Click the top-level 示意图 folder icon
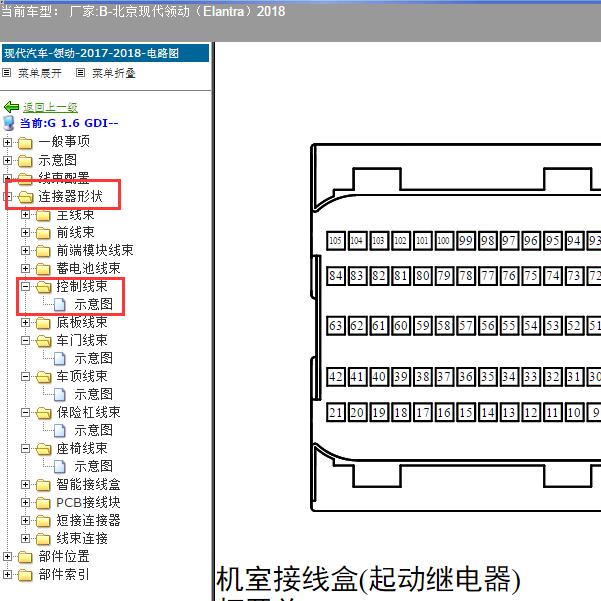 (25, 161)
